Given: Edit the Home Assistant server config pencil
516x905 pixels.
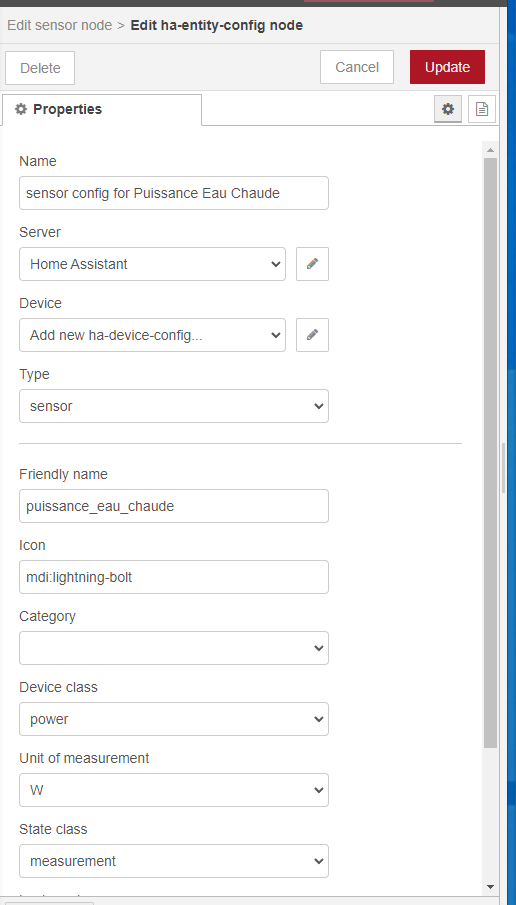Looking at the screenshot, I should pos(312,264).
